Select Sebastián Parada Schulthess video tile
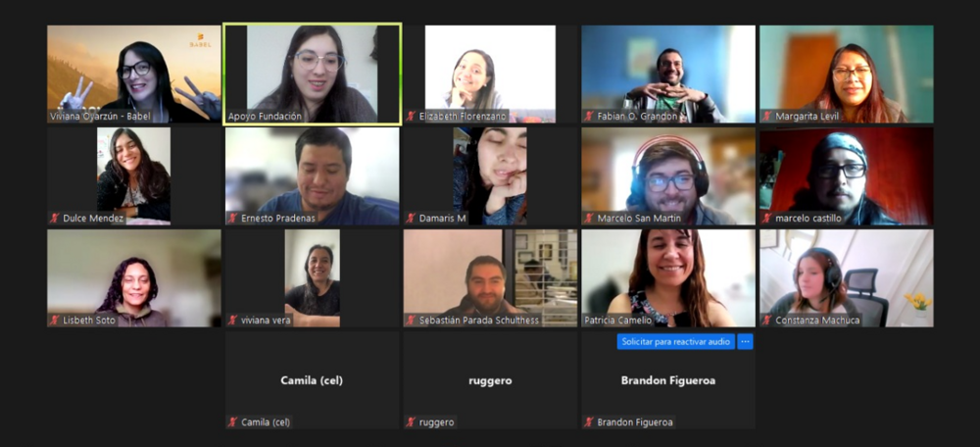Screen dimensions: 980x447 [490, 278]
